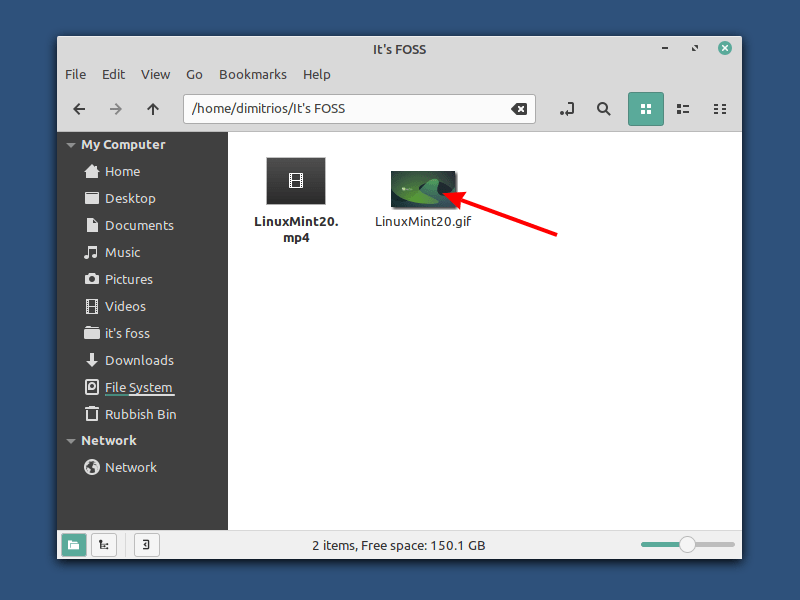Open Home in the sidebar
800x600 pixels.
click(142, 171)
